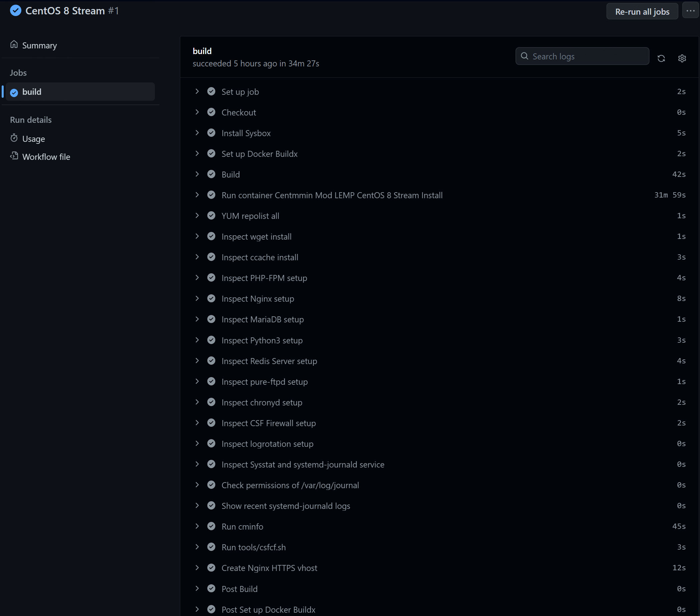Screen dimensions: 700x616
Task: Expand Post Set up Docker Buildx step
Action: (197, 609)
